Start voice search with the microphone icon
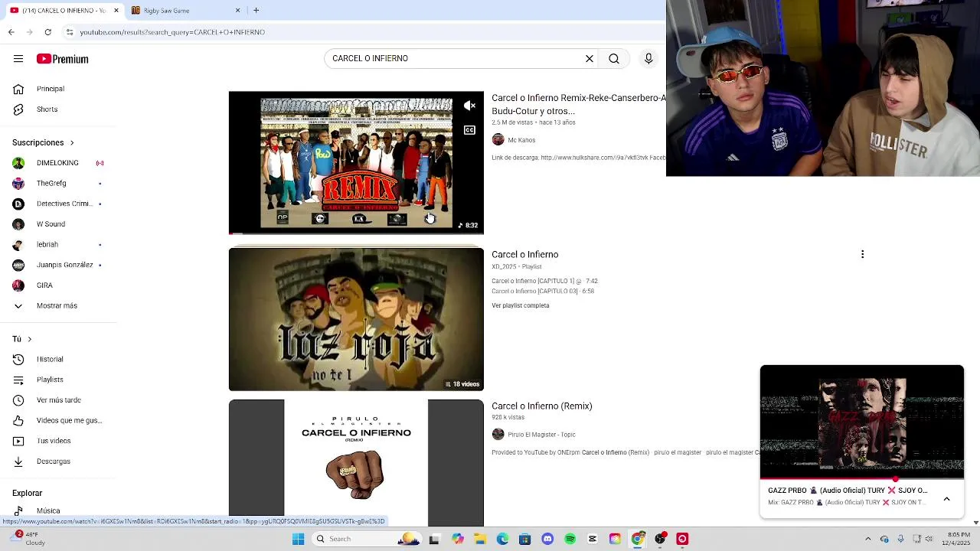The image size is (980, 551). point(648,58)
